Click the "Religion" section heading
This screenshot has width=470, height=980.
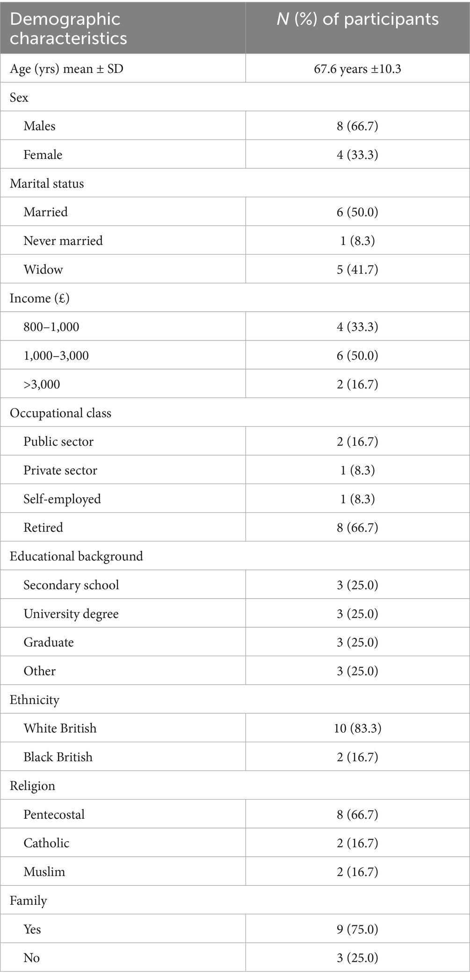(x=32, y=786)
